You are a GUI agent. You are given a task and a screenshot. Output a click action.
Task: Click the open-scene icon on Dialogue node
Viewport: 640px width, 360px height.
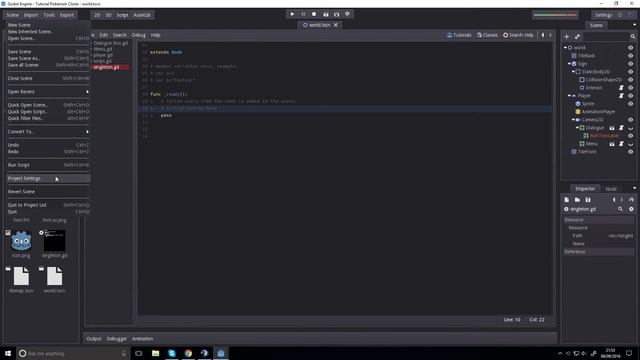612,128
